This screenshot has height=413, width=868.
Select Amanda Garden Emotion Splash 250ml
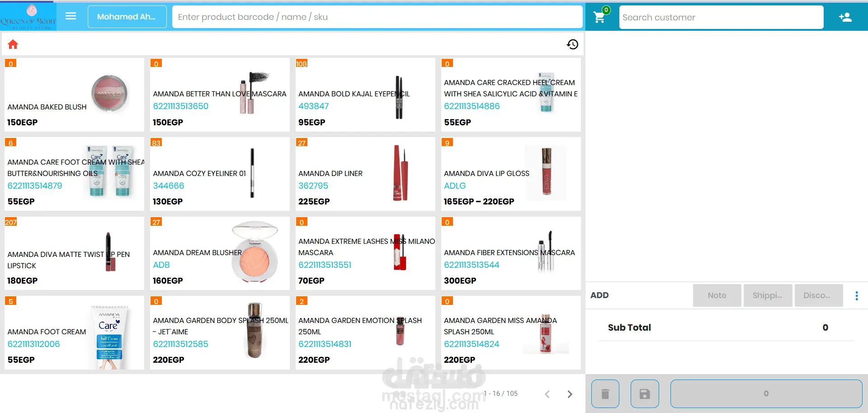(x=365, y=332)
